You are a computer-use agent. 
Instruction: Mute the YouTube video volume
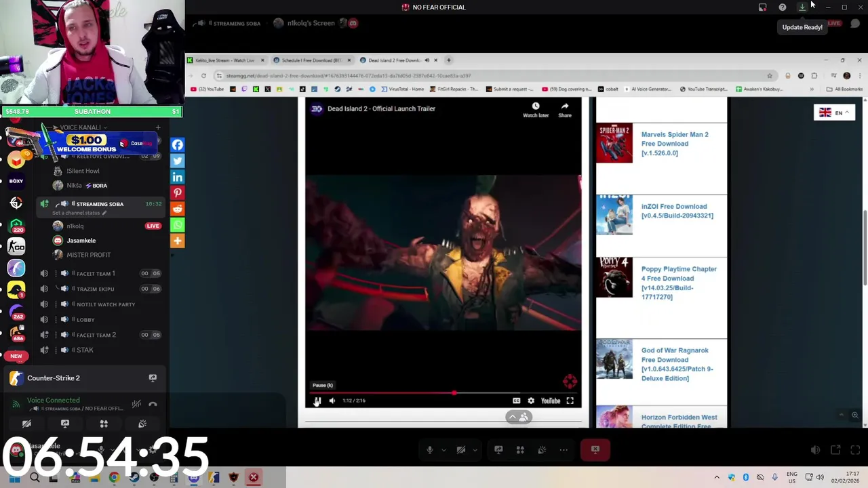[x=332, y=401]
